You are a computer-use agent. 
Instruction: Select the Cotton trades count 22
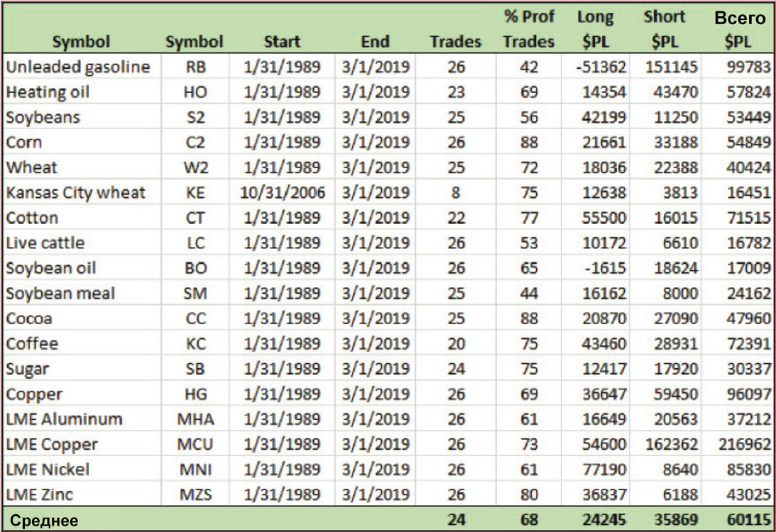pyautogui.click(x=456, y=218)
